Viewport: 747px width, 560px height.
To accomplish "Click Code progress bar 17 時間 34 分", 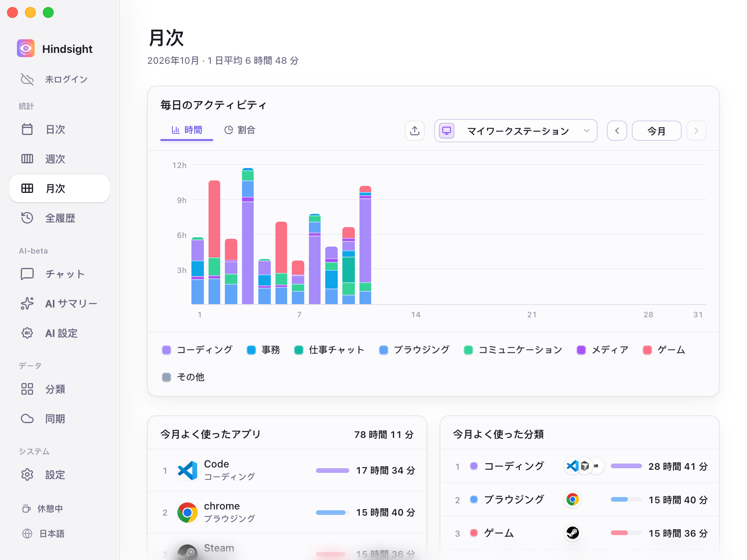I will pyautogui.click(x=333, y=471).
